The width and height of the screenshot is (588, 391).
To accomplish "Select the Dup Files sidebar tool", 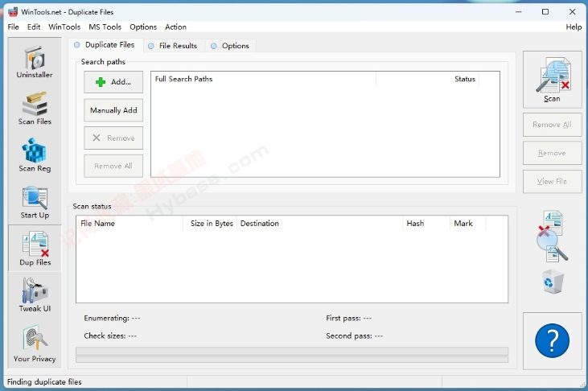I will coord(35,249).
